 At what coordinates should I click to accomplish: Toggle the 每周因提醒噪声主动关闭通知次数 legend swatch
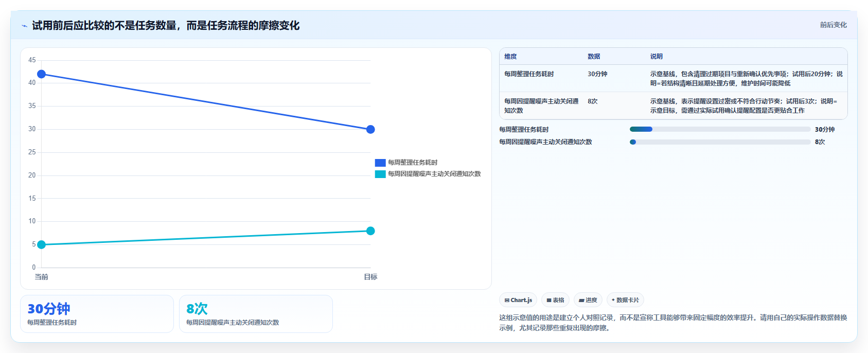coord(380,174)
